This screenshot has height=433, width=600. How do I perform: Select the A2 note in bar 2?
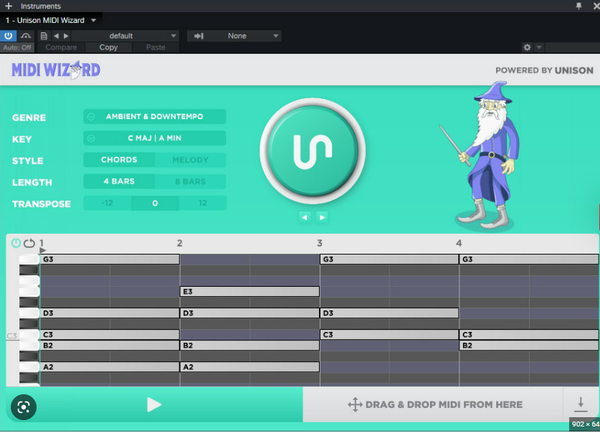tap(249, 367)
